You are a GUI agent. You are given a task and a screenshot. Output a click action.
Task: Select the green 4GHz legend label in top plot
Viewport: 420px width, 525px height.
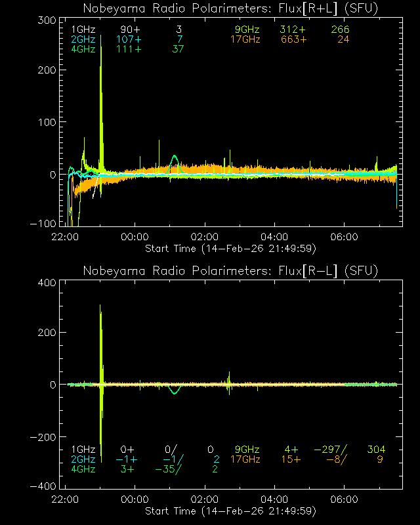pos(83,49)
